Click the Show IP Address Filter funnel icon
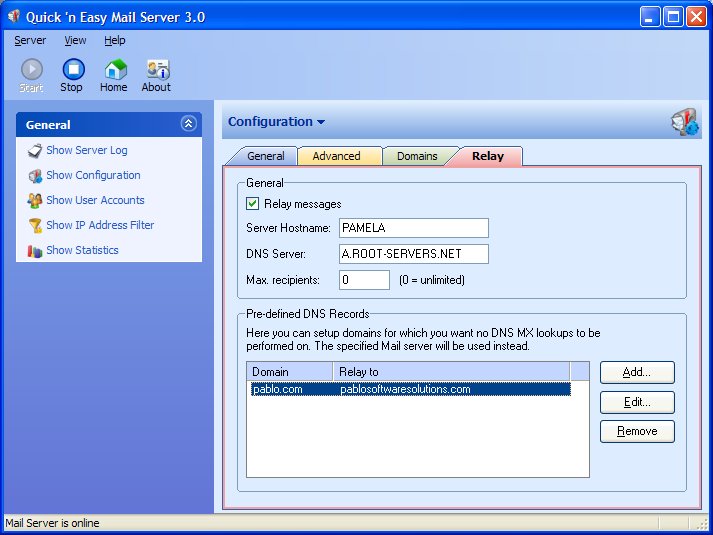713x535 pixels. 35,225
